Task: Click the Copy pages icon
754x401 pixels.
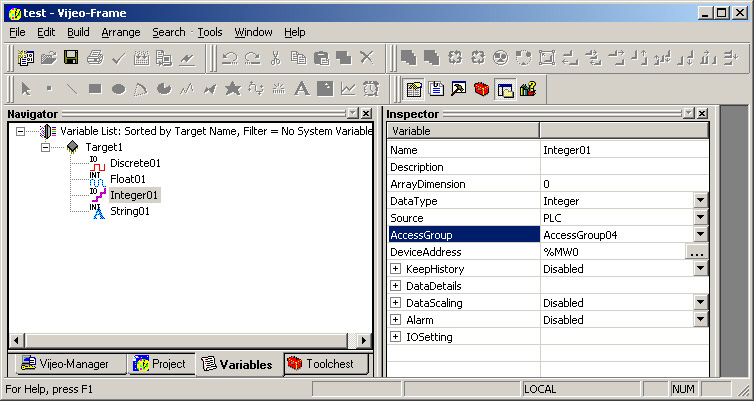Action: click(x=299, y=58)
